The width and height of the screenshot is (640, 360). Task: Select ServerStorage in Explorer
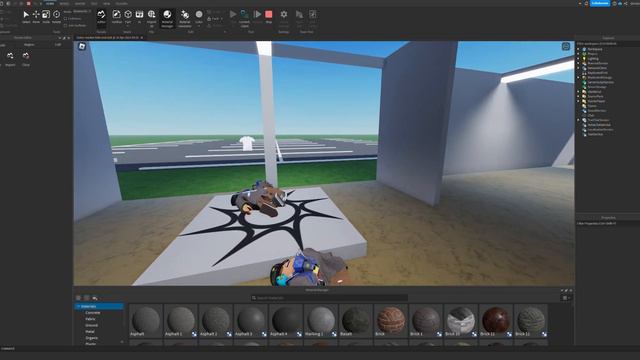point(597,87)
